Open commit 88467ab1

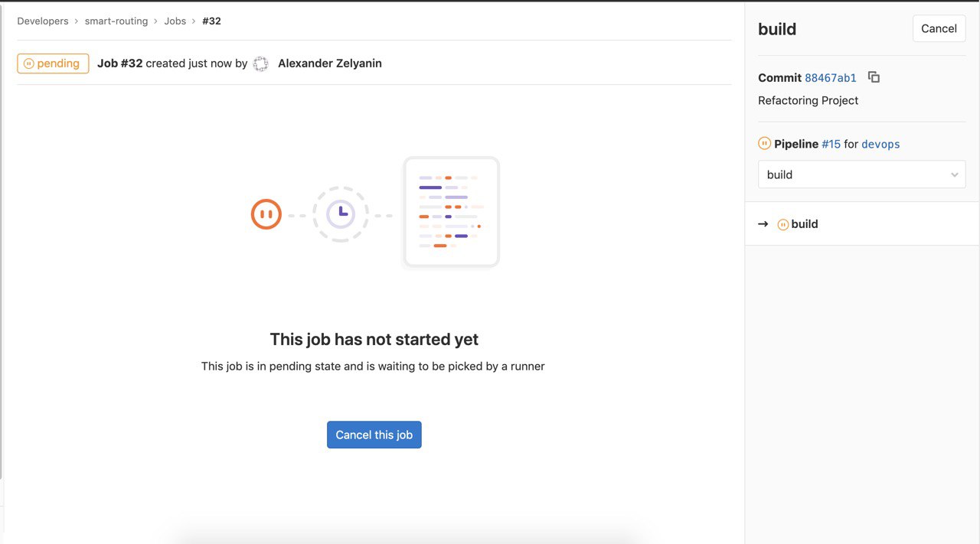(x=831, y=78)
